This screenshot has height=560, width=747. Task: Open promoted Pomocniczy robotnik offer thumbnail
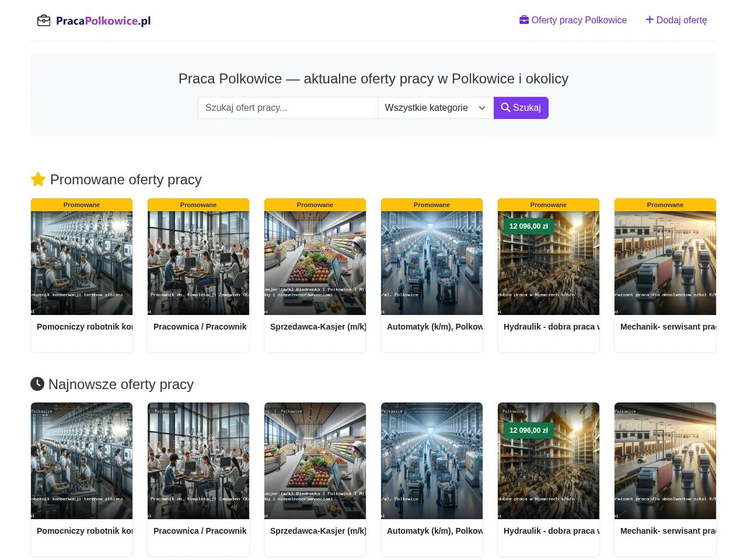click(82, 263)
